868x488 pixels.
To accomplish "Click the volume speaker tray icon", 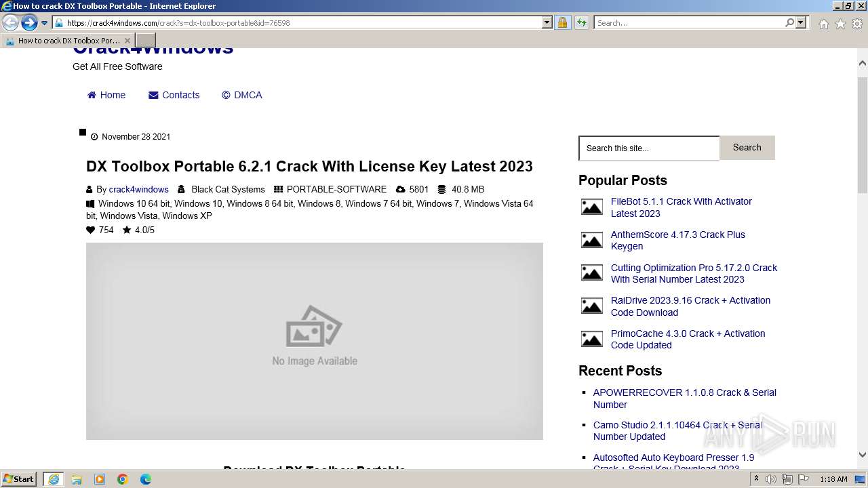I will click(x=771, y=480).
